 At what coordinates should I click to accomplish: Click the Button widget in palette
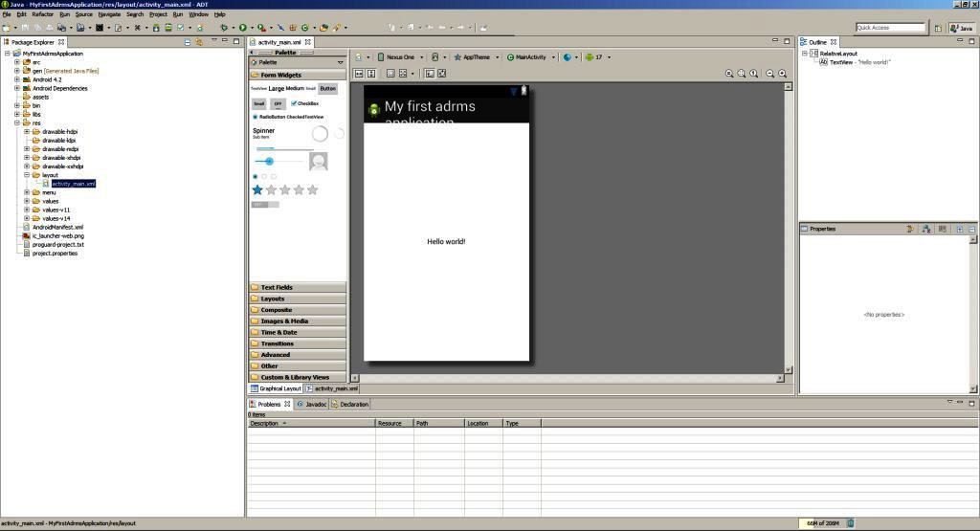pyautogui.click(x=327, y=89)
